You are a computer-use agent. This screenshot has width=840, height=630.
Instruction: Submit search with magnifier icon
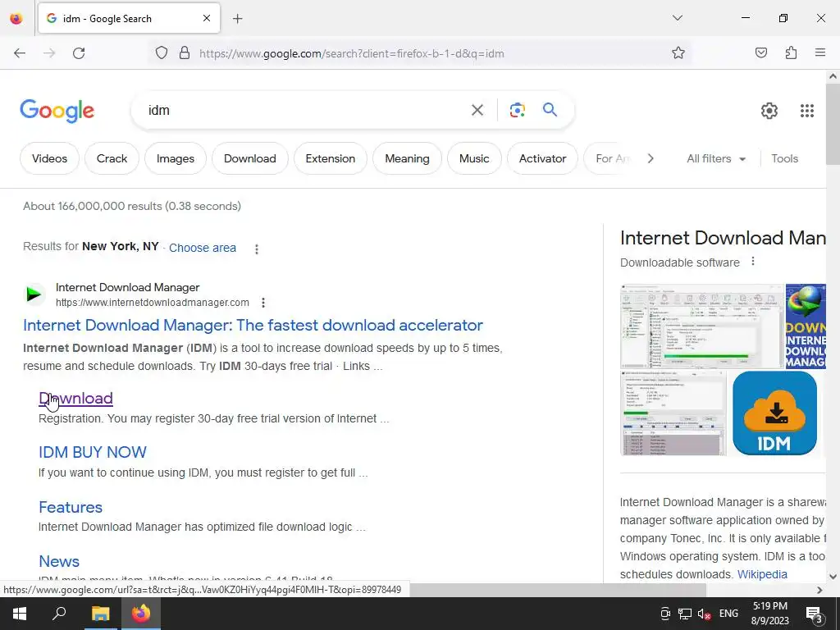point(550,110)
